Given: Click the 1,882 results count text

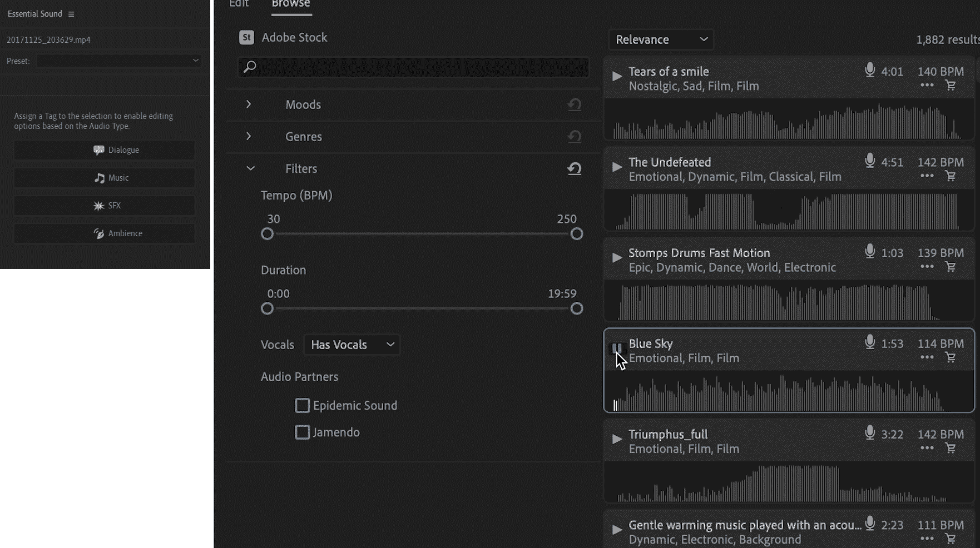Looking at the screenshot, I should 948,39.
